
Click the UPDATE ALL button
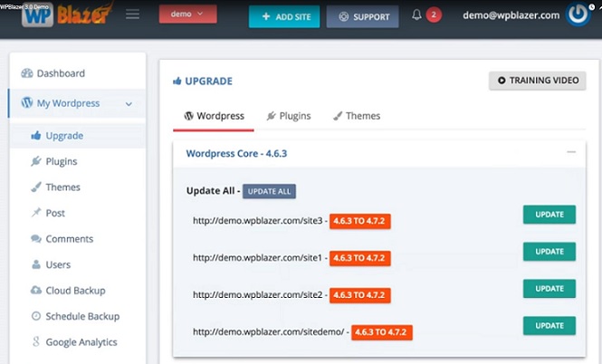269,191
